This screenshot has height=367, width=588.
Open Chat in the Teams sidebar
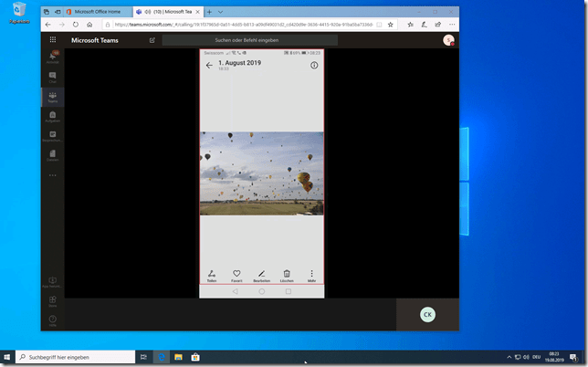point(52,77)
